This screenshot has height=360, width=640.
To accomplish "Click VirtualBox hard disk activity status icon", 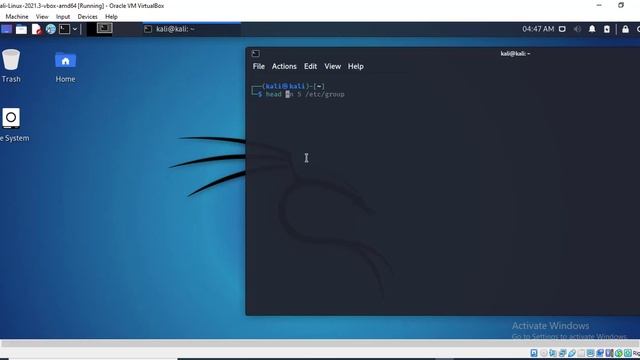I will click(x=534, y=353).
